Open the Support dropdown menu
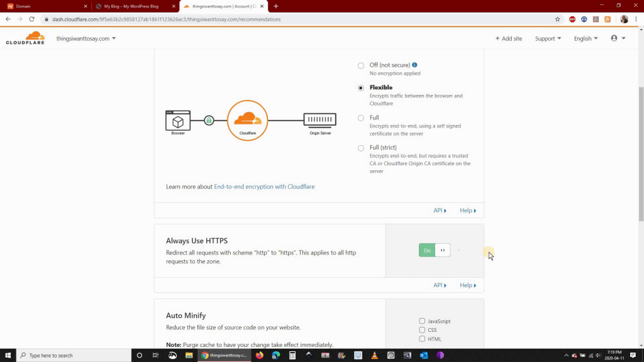The image size is (644, 362). tap(548, 38)
